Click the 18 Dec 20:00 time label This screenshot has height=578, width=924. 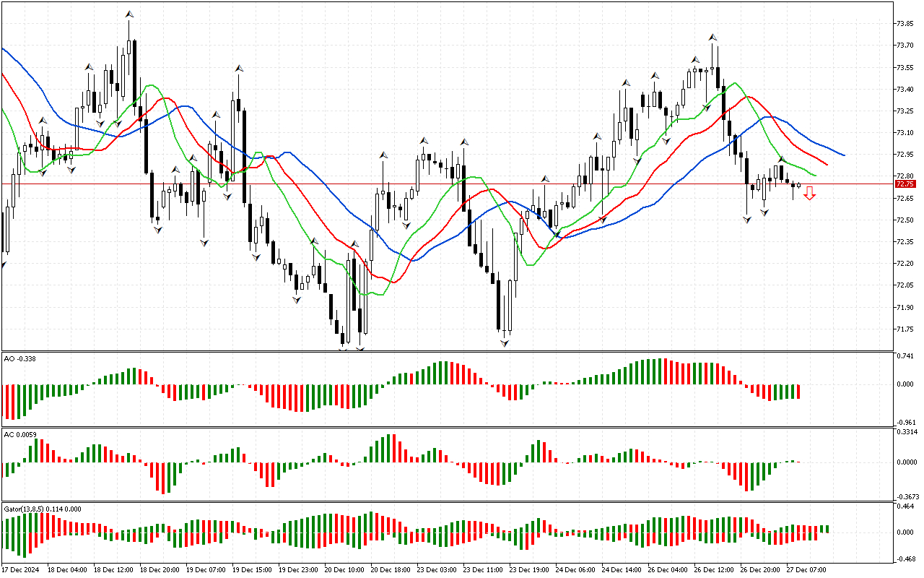pyautogui.click(x=160, y=569)
